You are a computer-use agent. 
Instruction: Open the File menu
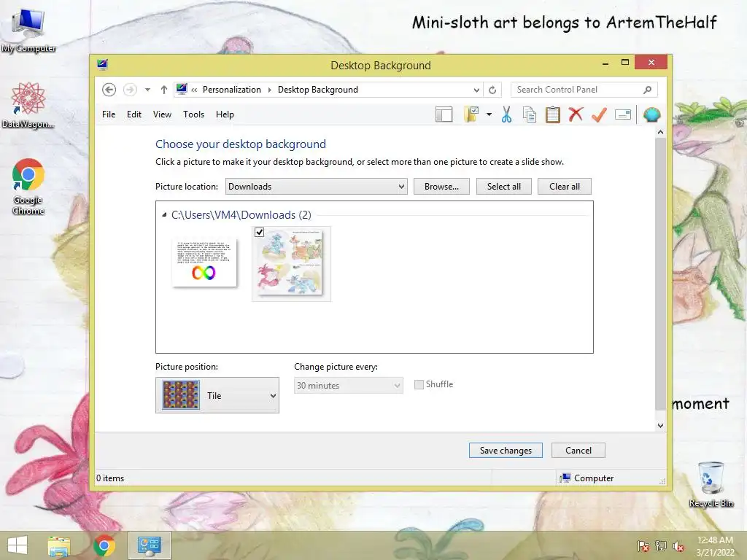tap(109, 114)
